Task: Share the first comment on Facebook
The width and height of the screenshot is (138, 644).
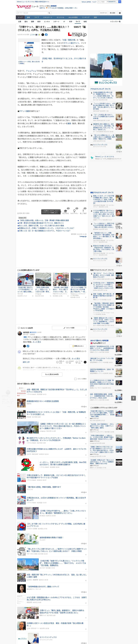Action: [28, 346]
